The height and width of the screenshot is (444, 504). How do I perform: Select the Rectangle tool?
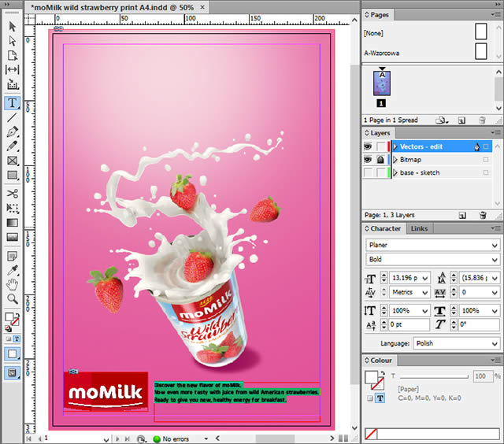[x=13, y=175]
